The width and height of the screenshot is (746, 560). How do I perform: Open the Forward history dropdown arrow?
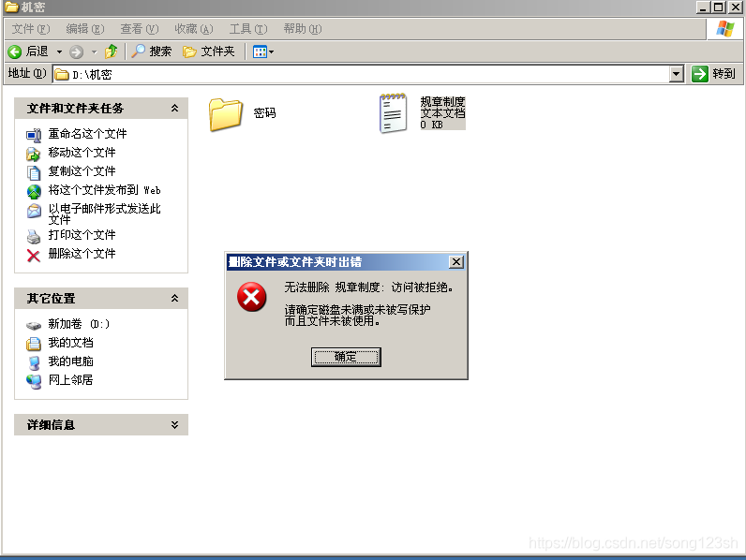click(x=95, y=52)
